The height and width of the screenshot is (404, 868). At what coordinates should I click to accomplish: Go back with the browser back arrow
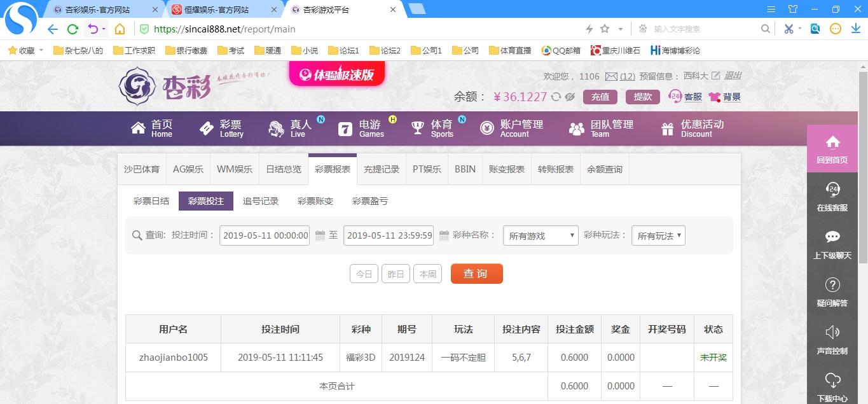tap(53, 29)
